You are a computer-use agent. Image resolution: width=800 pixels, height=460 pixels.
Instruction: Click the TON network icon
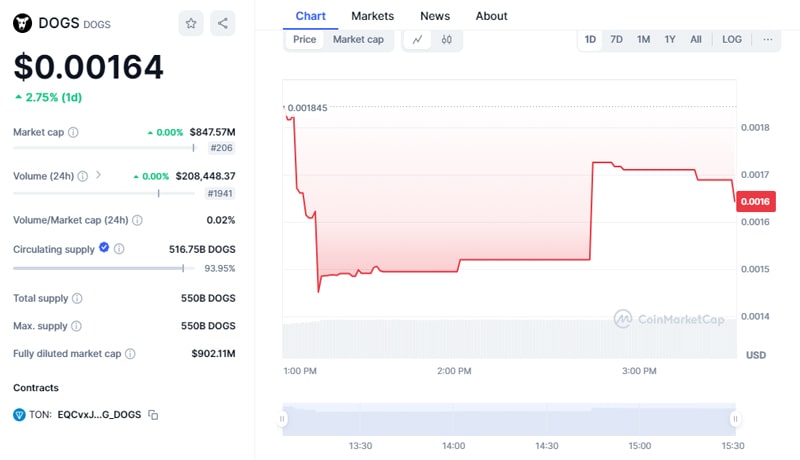(19, 415)
